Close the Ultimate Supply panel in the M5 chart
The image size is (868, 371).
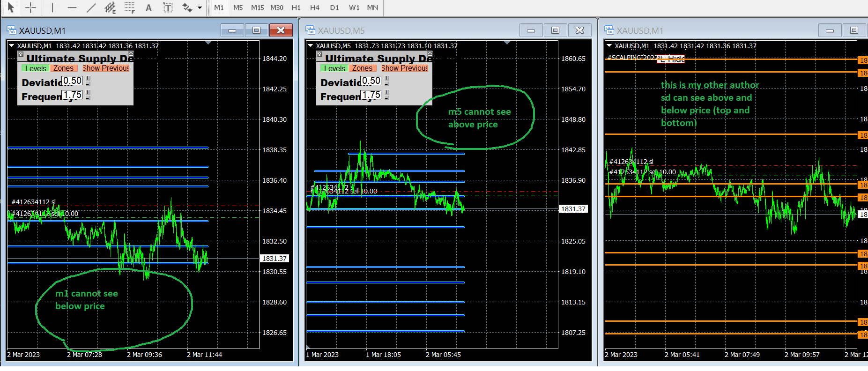[x=319, y=54]
